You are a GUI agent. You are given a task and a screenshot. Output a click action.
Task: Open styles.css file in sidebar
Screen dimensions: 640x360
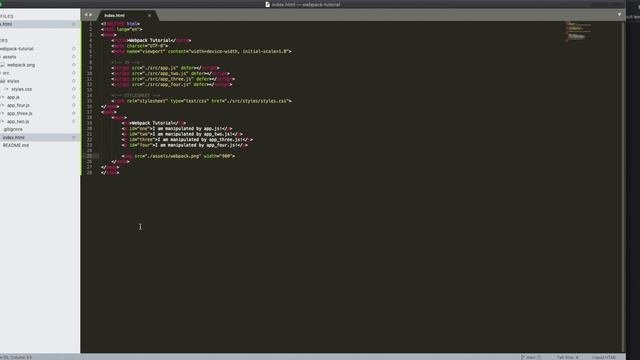[22, 89]
